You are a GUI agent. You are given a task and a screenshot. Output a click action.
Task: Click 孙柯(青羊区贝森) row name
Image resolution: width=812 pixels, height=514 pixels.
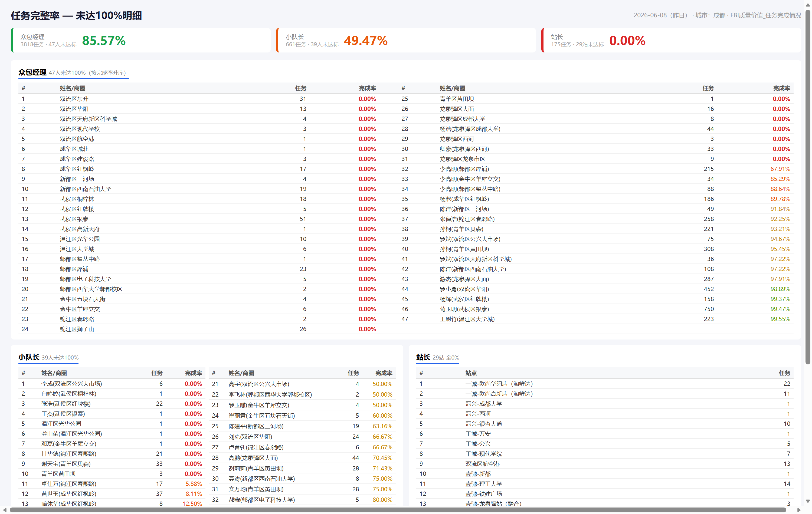[x=461, y=229]
